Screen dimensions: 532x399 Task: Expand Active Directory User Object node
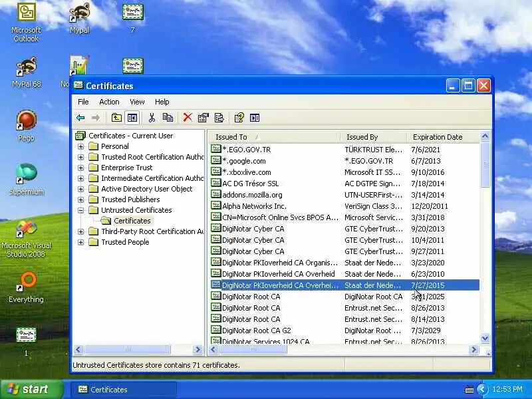[x=80, y=189]
